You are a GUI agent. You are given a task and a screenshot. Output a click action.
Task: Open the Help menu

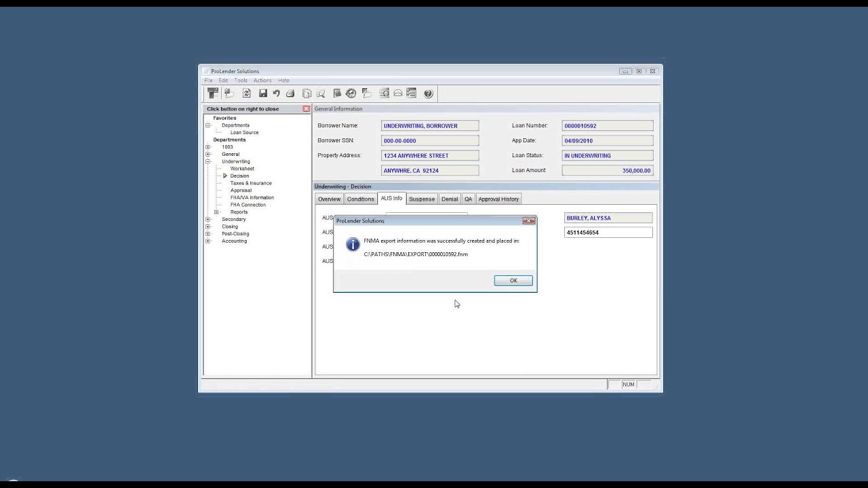[283, 81]
